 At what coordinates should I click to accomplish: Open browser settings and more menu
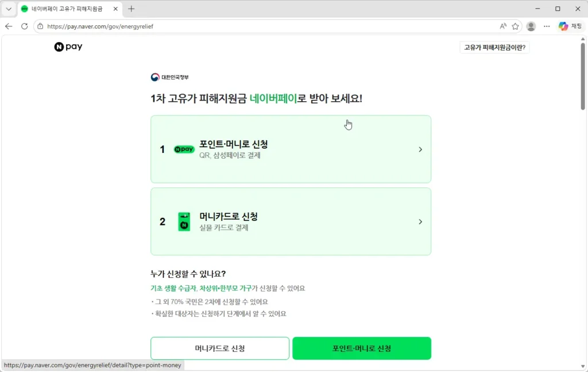(x=547, y=26)
